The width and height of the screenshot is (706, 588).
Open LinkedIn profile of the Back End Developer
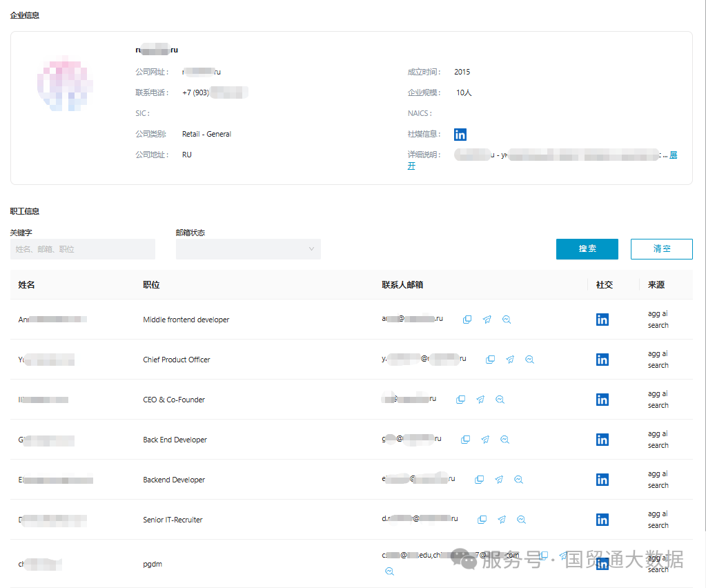pos(602,440)
